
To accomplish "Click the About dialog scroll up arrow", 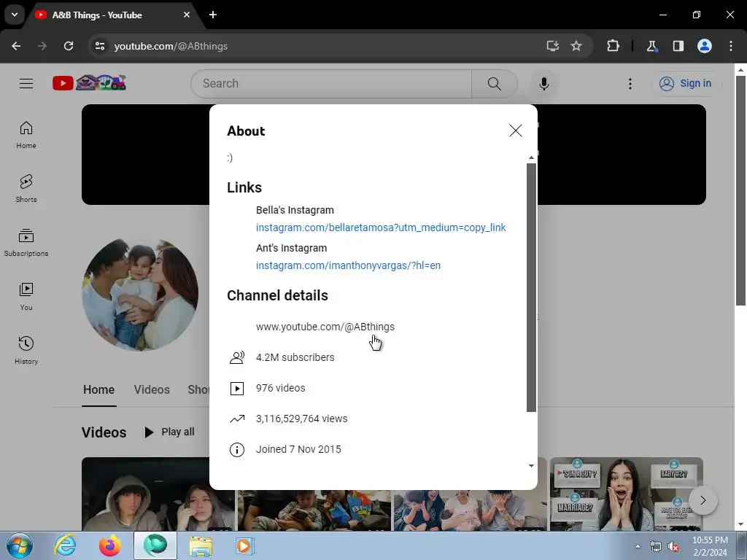I will [x=531, y=157].
